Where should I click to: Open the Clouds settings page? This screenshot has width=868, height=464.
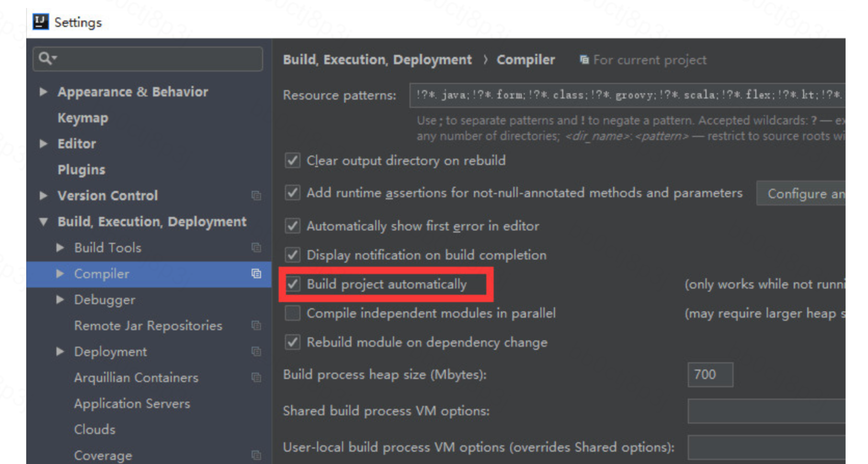pyautogui.click(x=95, y=430)
